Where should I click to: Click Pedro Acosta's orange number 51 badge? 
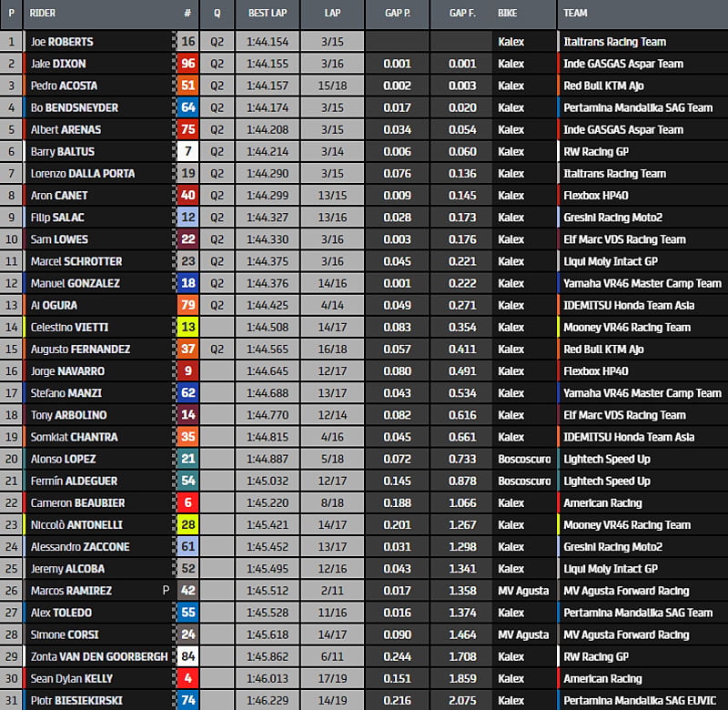[x=187, y=86]
